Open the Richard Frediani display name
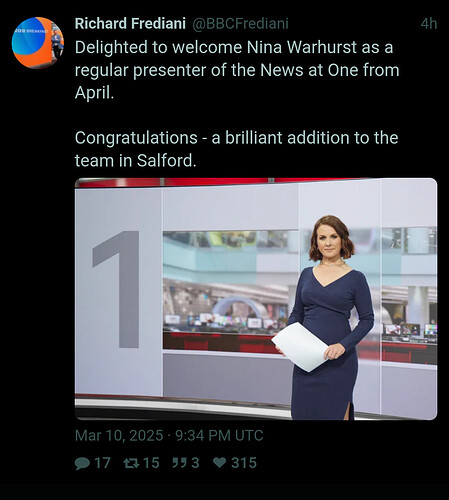 pos(130,24)
